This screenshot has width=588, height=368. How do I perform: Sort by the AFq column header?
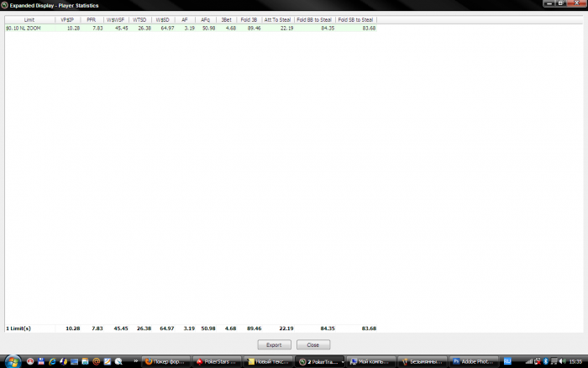[206, 20]
